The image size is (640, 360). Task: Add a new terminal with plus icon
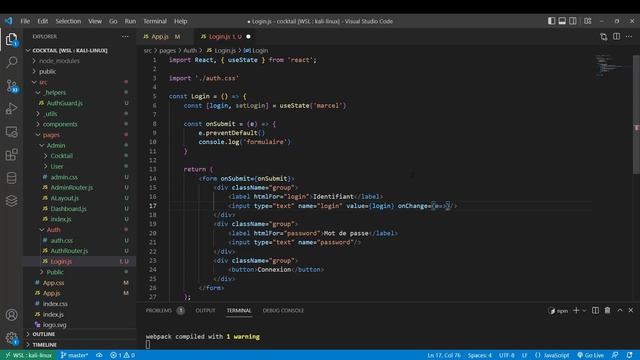coord(576,311)
